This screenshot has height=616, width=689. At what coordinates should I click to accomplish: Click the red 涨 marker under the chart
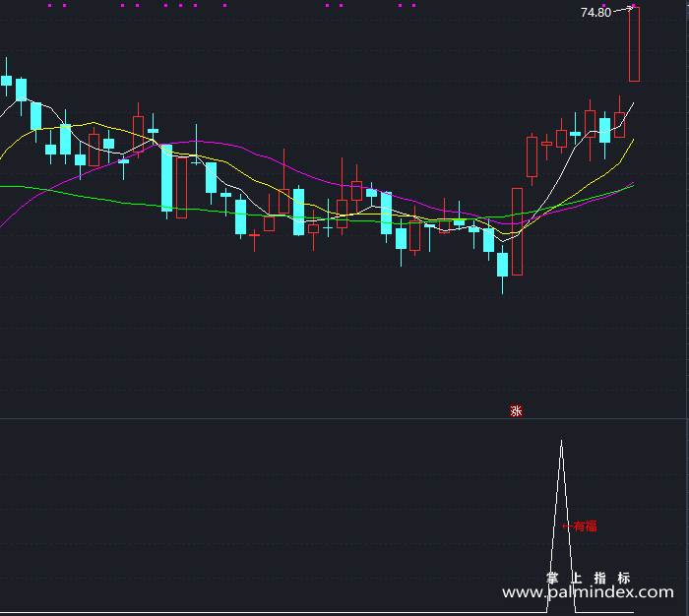tap(516, 410)
